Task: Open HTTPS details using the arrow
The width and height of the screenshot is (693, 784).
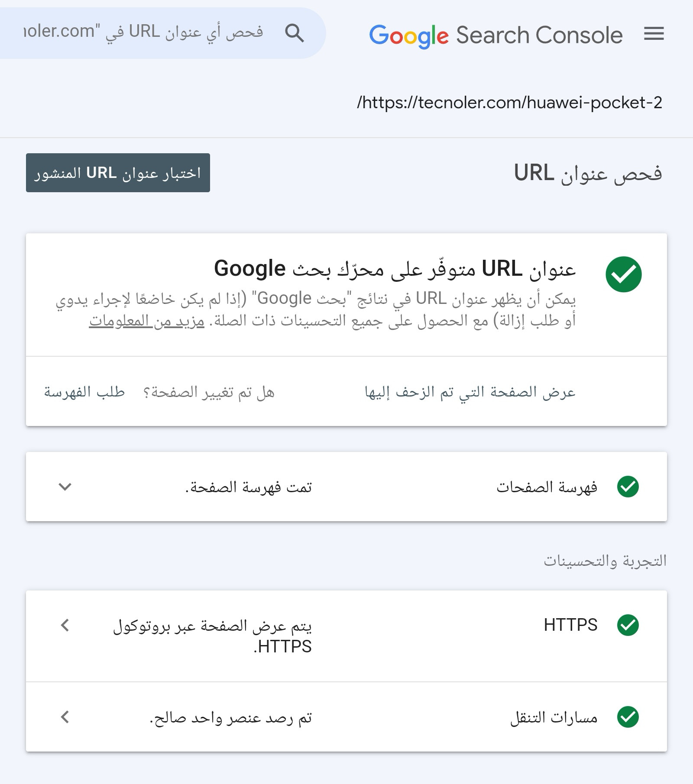Action: pos(65,625)
